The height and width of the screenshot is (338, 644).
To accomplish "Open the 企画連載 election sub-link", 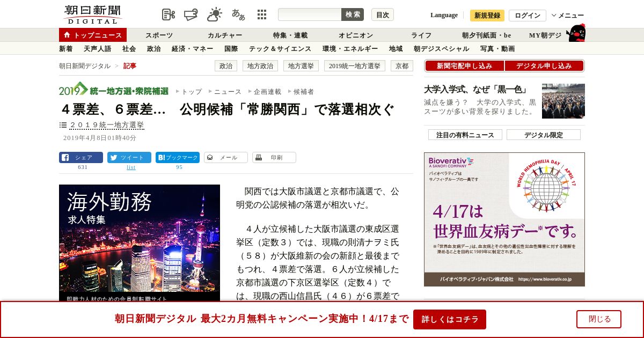I will point(267,92).
